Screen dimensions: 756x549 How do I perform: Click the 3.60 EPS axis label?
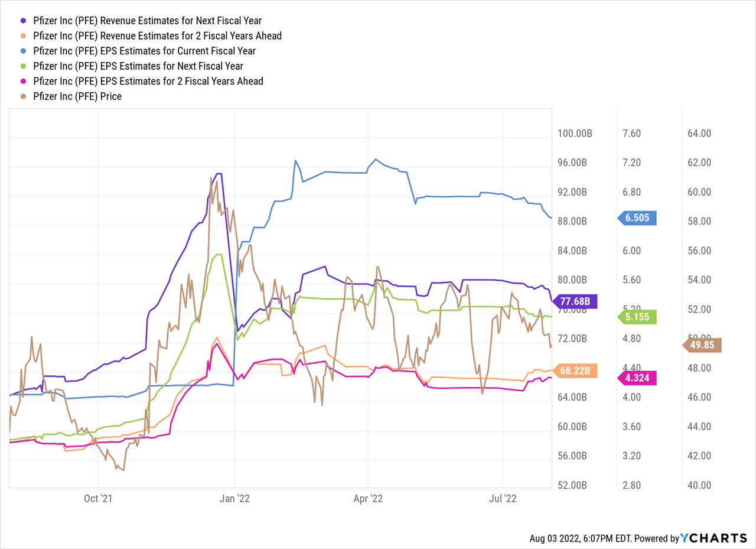(x=632, y=427)
